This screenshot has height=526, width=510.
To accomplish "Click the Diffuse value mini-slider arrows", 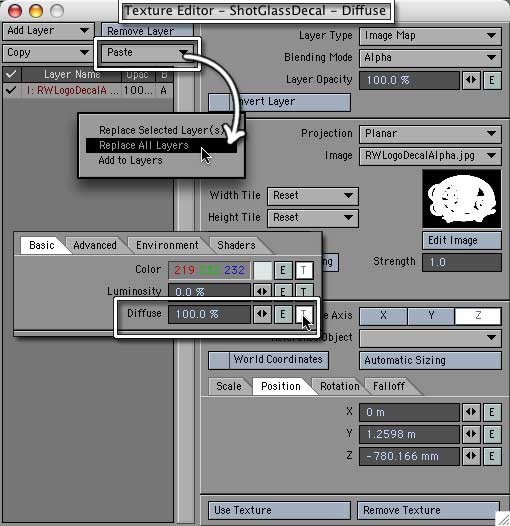I will click(x=262, y=314).
